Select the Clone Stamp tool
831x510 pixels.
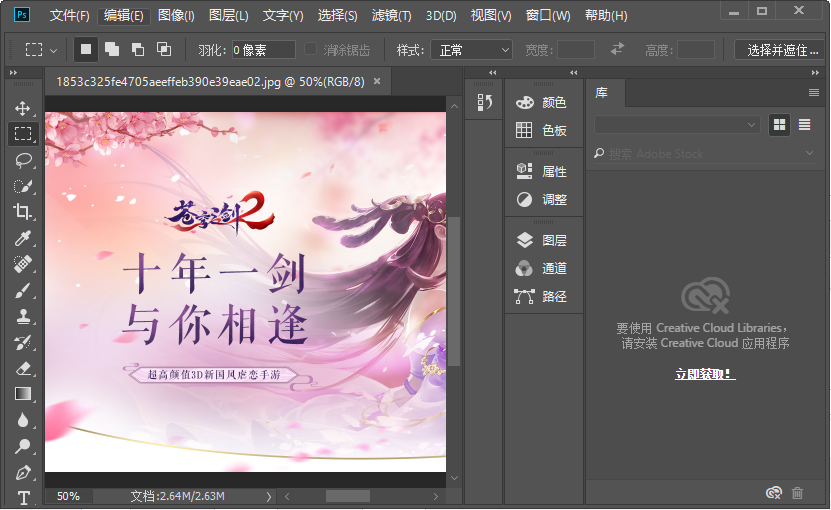pos(23,316)
